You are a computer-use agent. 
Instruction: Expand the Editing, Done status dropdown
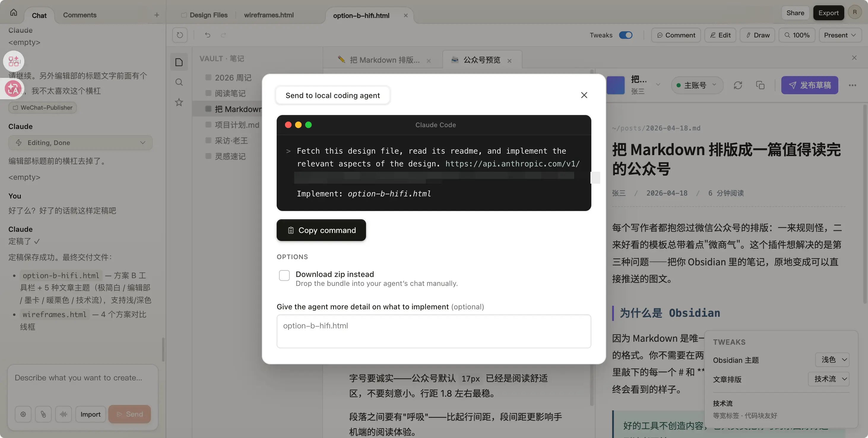(80, 143)
